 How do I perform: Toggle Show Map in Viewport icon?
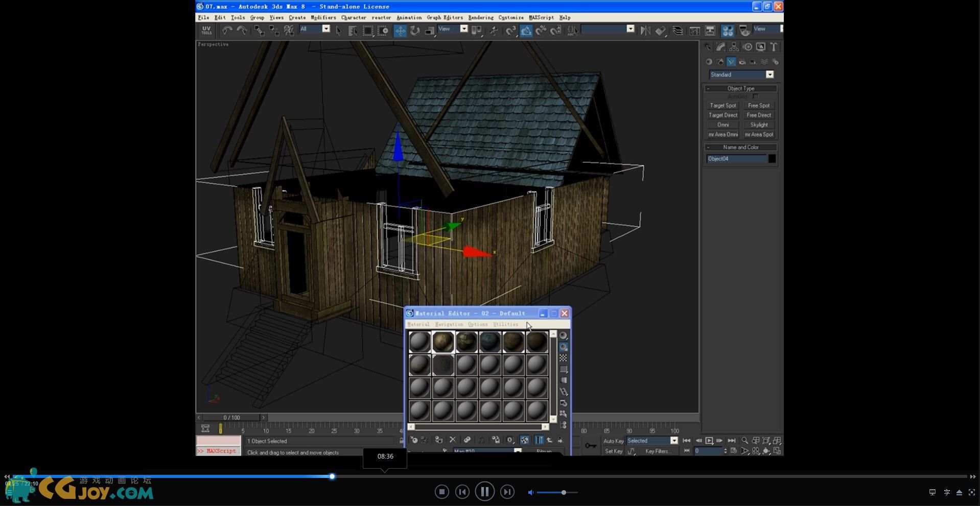pos(524,440)
